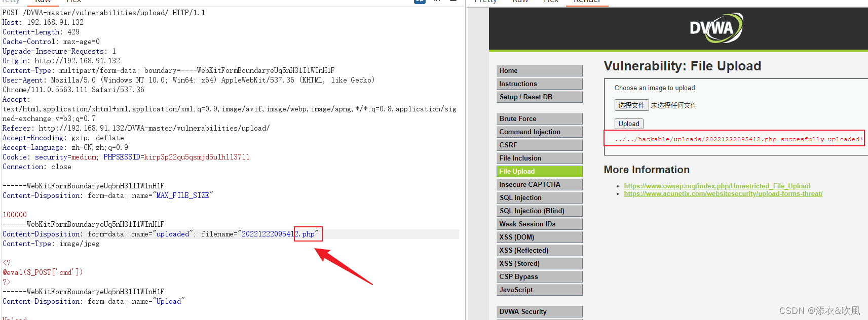Click the MAX_FILE_SIZE Content-Disposition line
The image size is (868, 320).
tap(108, 195)
